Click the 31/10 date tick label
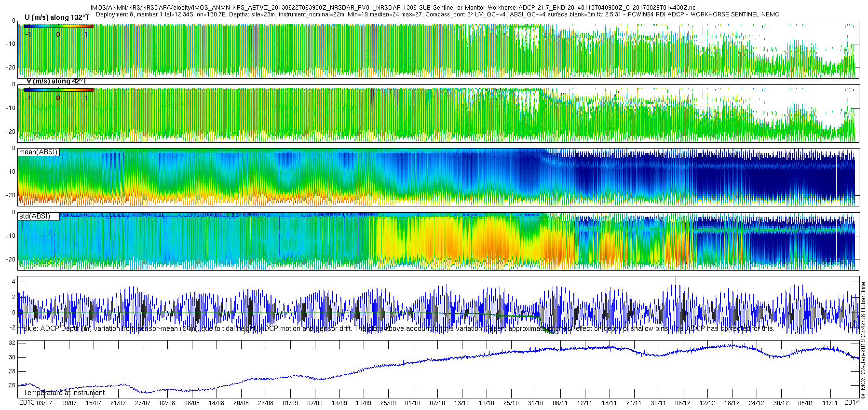 click(x=535, y=403)
